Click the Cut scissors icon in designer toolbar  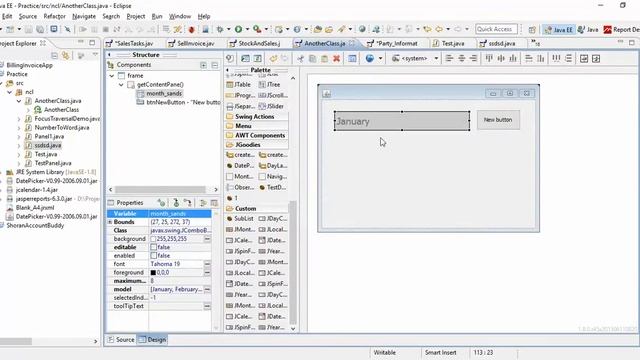pos(300,58)
